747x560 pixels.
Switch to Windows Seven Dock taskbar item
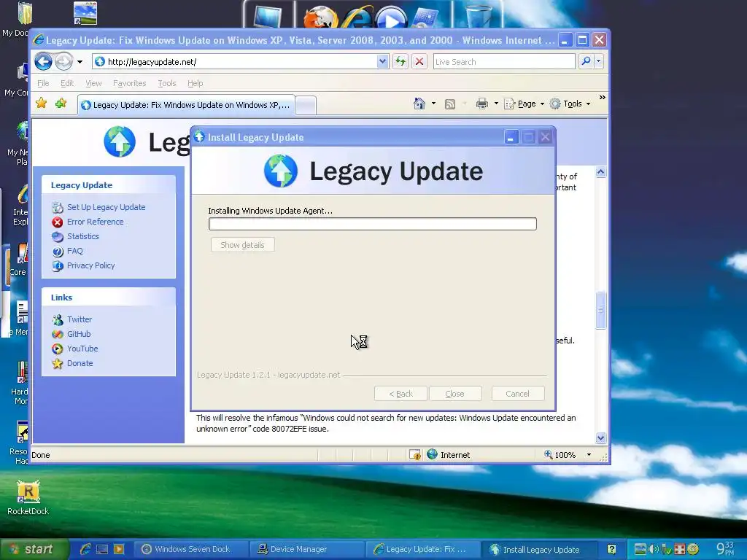[192, 549]
